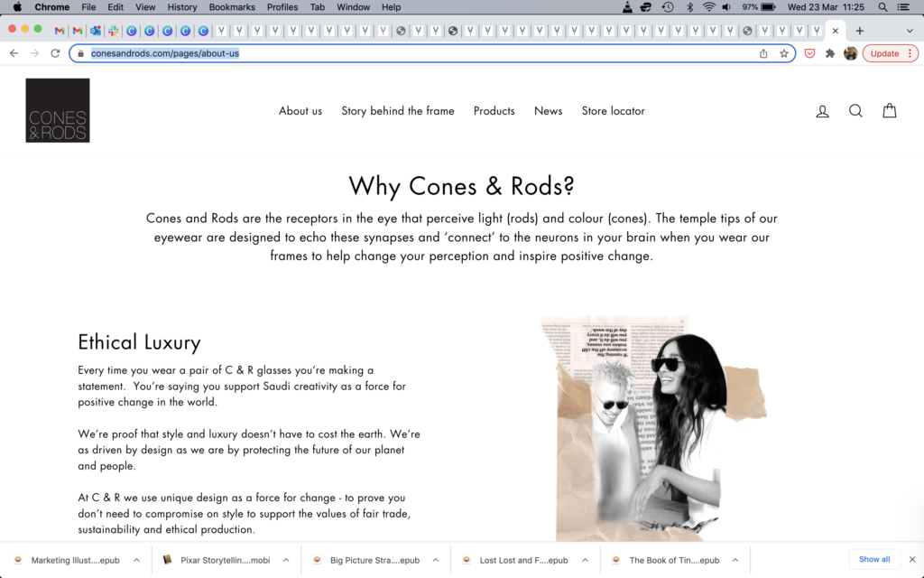924x578 pixels.
Task: Check the battery status icon
Action: tap(769, 7)
